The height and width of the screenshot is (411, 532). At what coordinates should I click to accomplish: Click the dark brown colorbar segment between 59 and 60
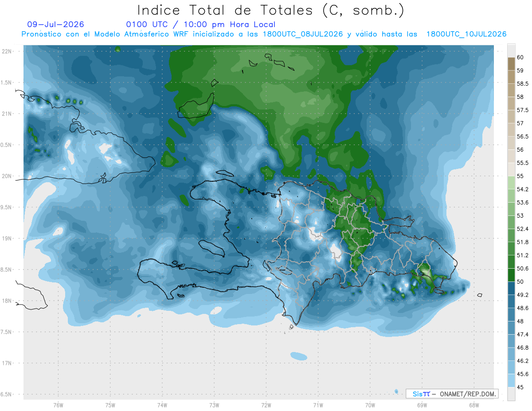click(x=511, y=64)
